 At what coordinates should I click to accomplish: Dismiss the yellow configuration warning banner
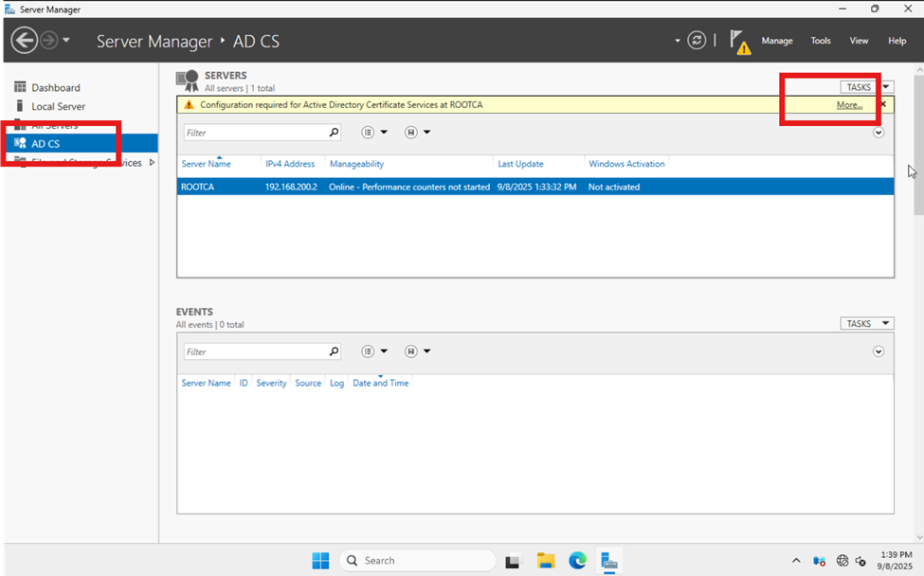click(x=883, y=104)
